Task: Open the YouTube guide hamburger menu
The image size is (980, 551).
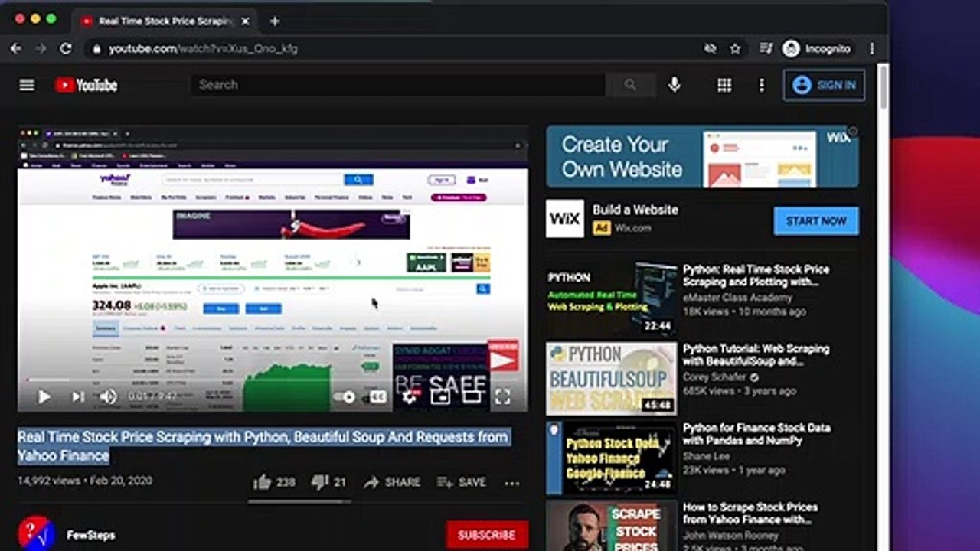Action: click(27, 85)
